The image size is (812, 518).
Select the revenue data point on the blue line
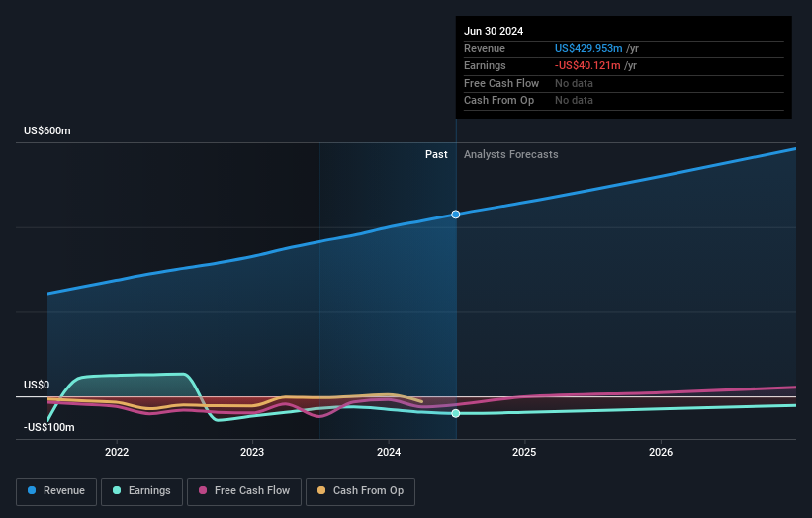[456, 215]
